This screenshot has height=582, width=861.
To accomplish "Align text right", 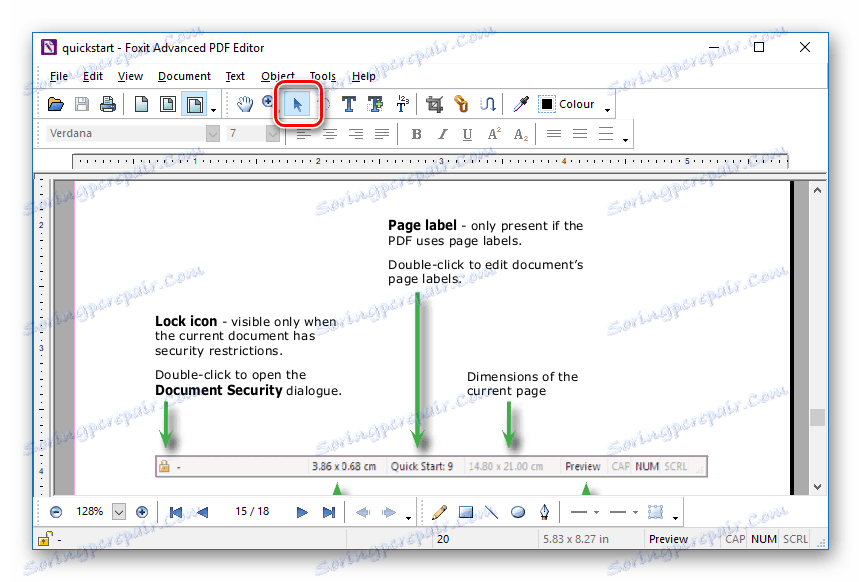I will (x=356, y=134).
